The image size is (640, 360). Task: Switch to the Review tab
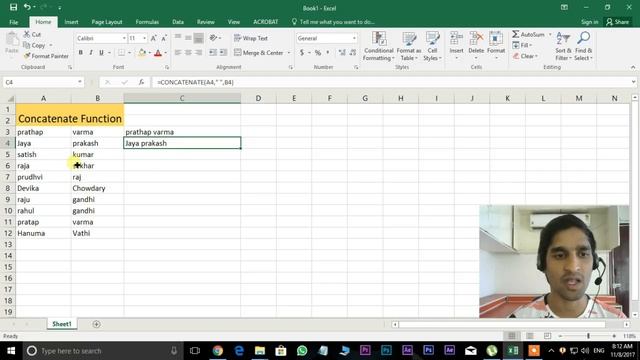[206, 22]
